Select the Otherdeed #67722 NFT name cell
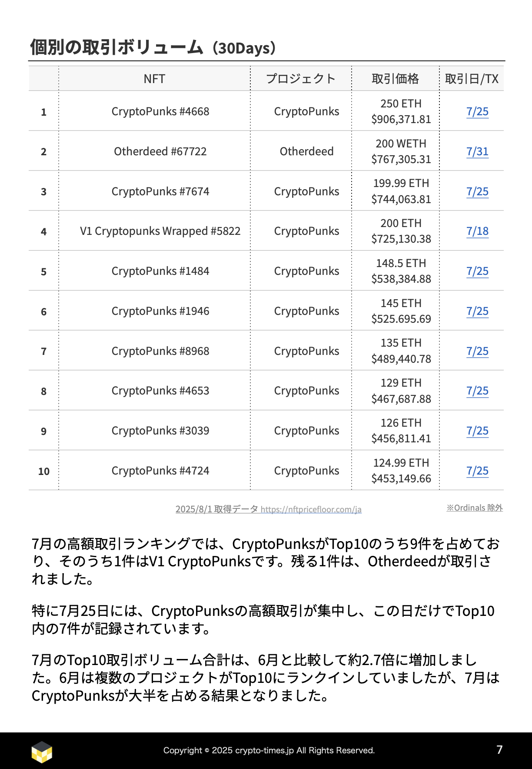This screenshot has width=532, height=769. (160, 151)
